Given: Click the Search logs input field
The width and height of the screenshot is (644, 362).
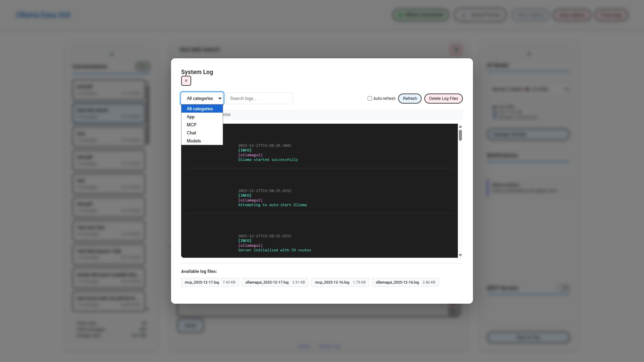Looking at the screenshot, I should [259, 99].
